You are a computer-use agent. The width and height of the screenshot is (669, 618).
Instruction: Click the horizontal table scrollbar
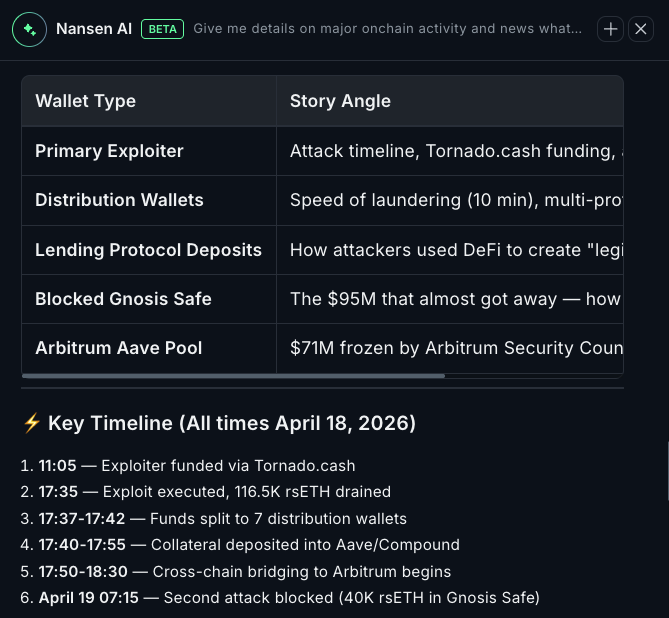(x=233, y=376)
